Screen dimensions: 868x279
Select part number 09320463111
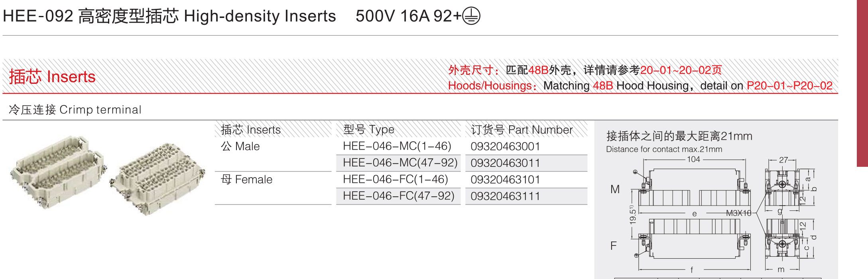pos(505,196)
